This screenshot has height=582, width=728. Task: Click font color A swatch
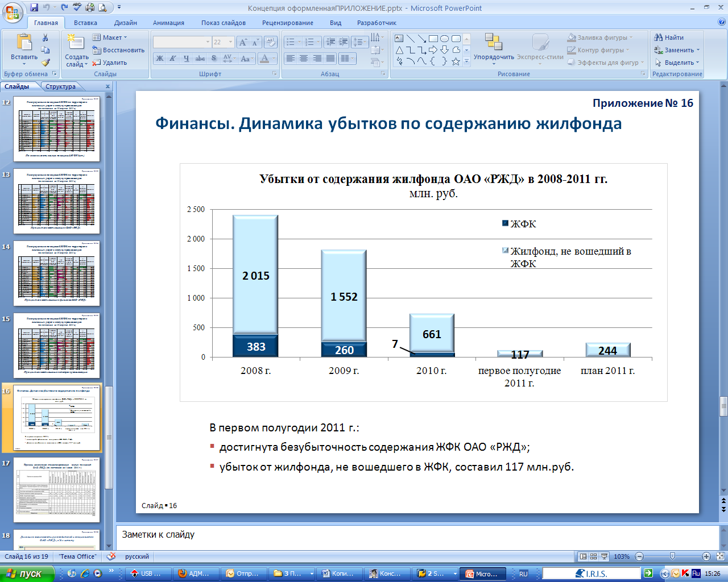coord(264,59)
